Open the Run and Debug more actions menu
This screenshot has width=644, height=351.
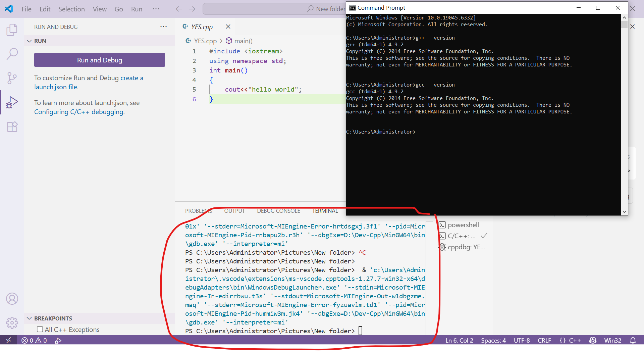click(x=163, y=27)
